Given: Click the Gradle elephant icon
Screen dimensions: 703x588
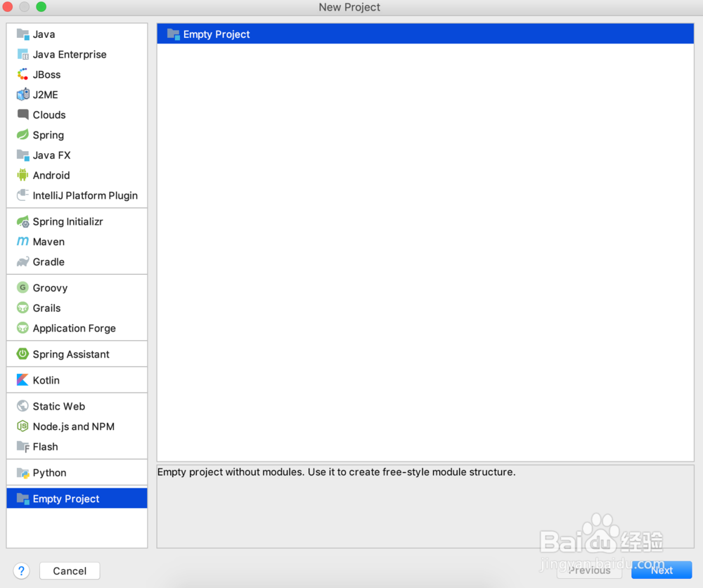Looking at the screenshot, I should [x=23, y=262].
